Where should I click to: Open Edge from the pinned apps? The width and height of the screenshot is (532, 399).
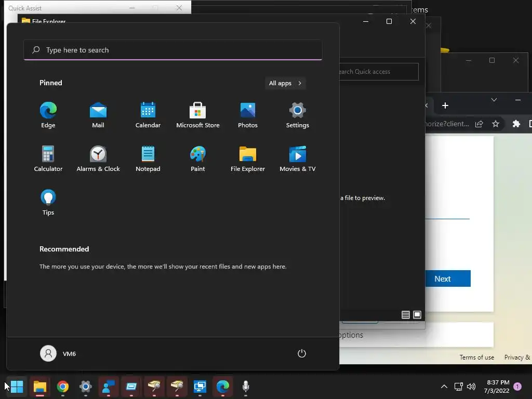(48, 115)
